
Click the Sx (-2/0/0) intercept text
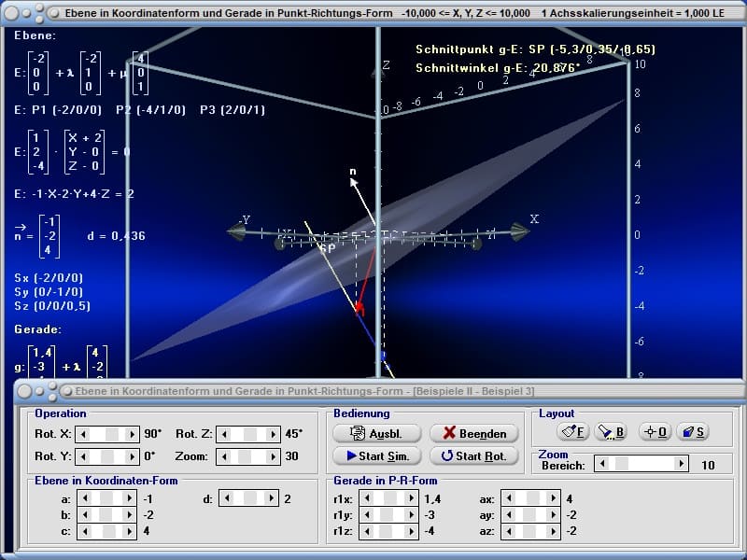[49, 277]
